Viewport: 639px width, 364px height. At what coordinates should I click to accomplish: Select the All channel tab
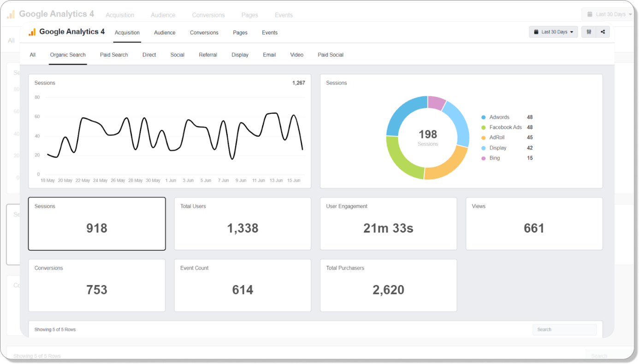click(33, 55)
